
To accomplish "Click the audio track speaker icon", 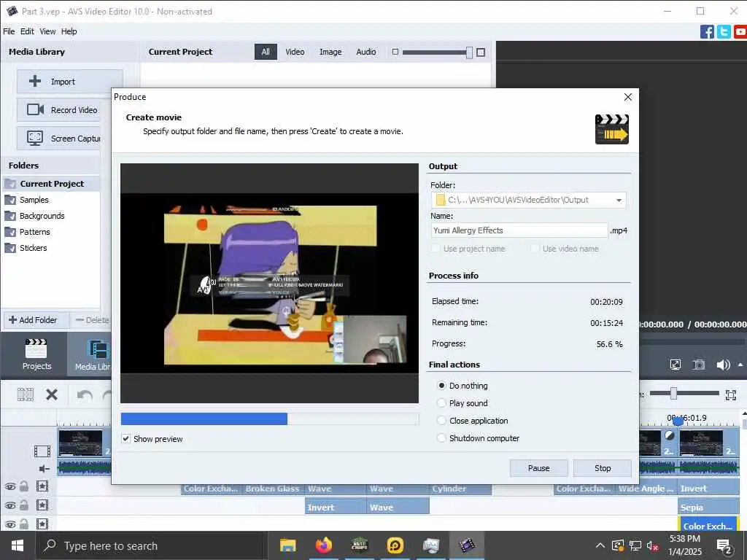I will click(44, 469).
